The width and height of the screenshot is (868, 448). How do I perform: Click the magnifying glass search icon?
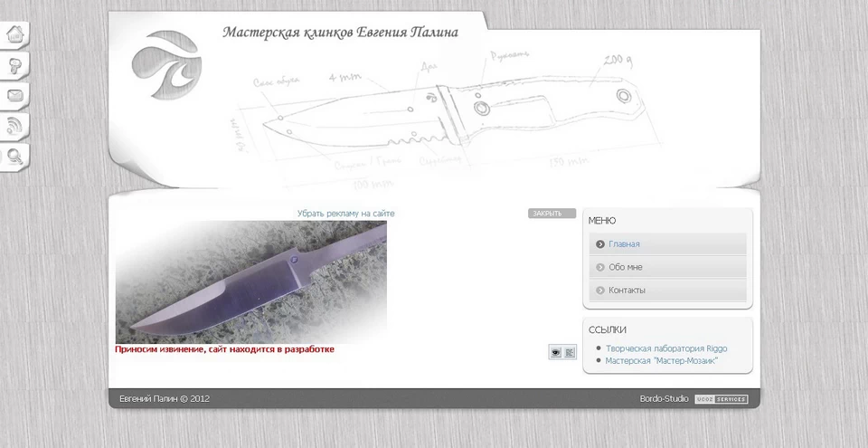pos(14,156)
